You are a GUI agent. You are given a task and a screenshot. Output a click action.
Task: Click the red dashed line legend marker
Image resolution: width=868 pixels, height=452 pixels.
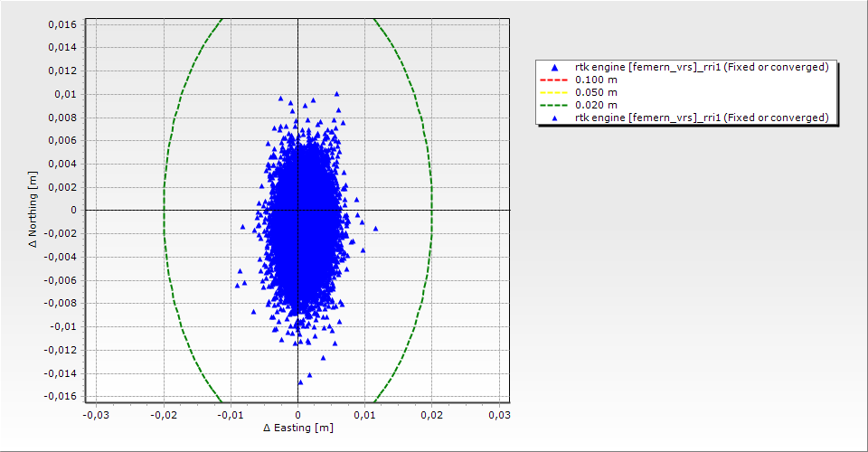(554, 80)
